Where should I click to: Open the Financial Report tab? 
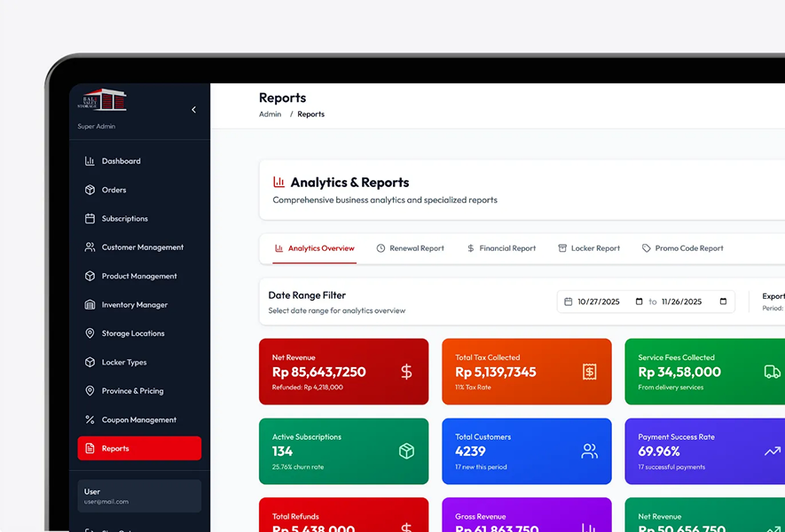pyautogui.click(x=501, y=248)
